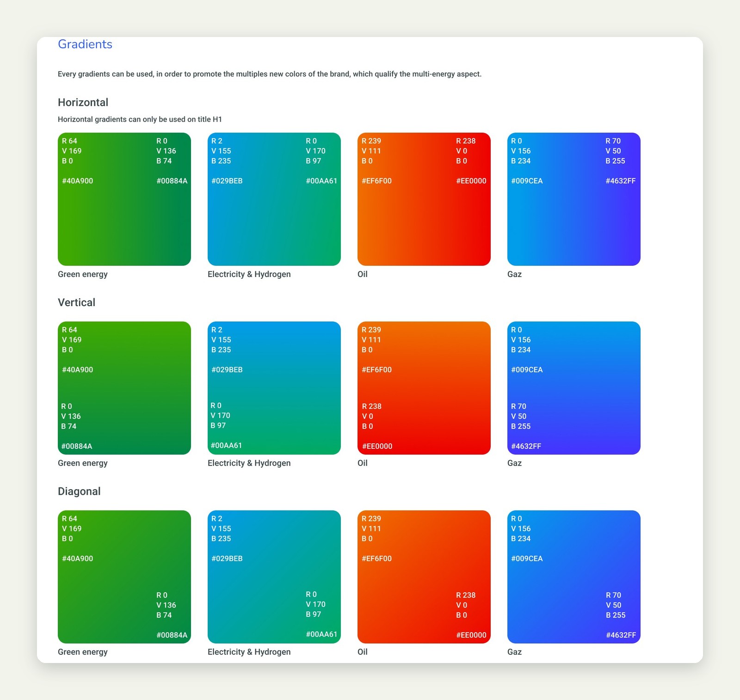
Task: Click the Gradients page title
Action: 85,44
